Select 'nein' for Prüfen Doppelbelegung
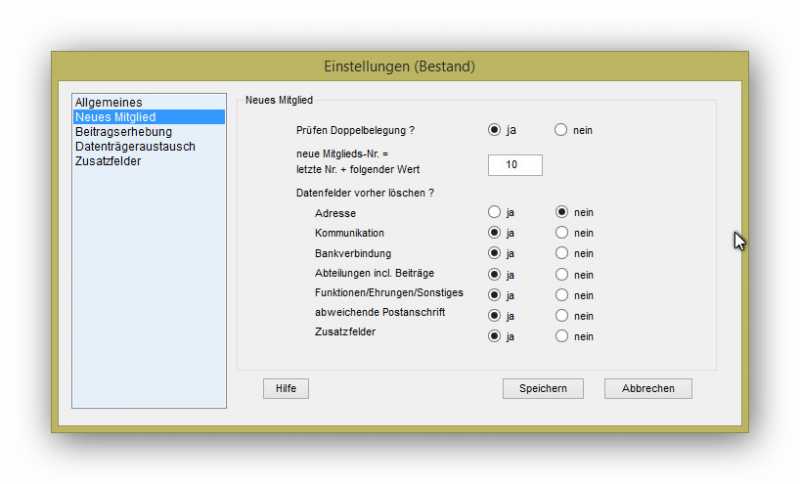 tap(561, 130)
